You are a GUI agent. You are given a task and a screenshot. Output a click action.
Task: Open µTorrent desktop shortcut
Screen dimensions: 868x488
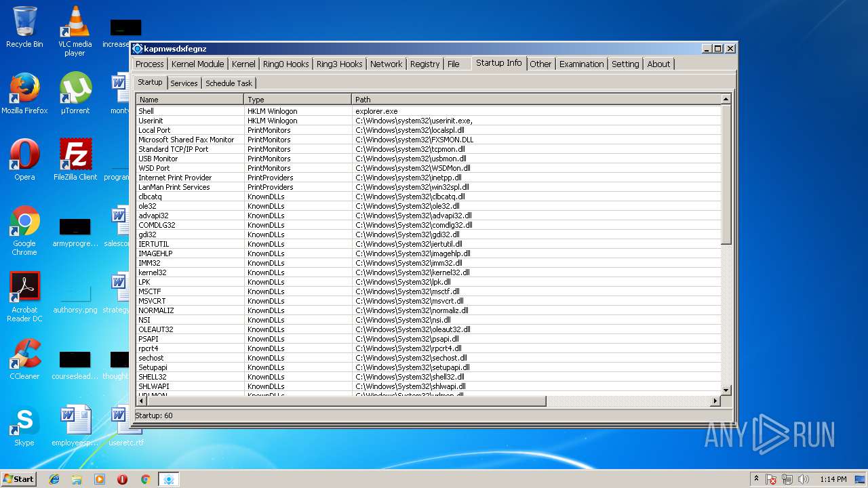pyautogui.click(x=75, y=94)
